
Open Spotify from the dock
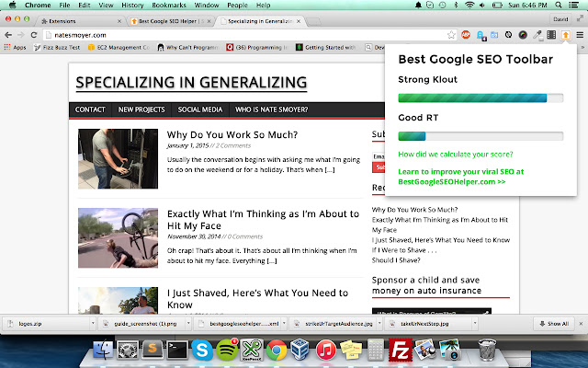(227, 351)
